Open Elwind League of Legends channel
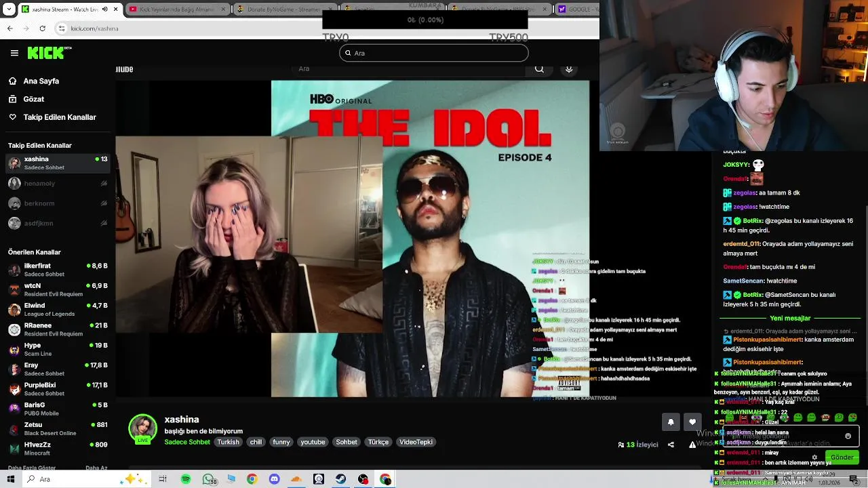 pyautogui.click(x=57, y=310)
